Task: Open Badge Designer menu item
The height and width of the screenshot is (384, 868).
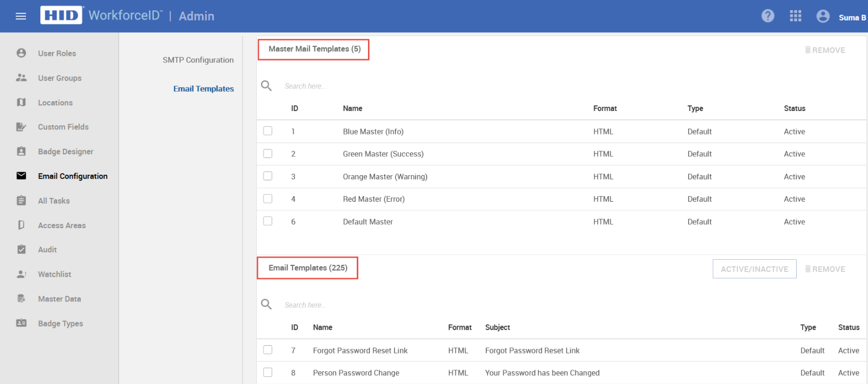Action: (x=66, y=152)
